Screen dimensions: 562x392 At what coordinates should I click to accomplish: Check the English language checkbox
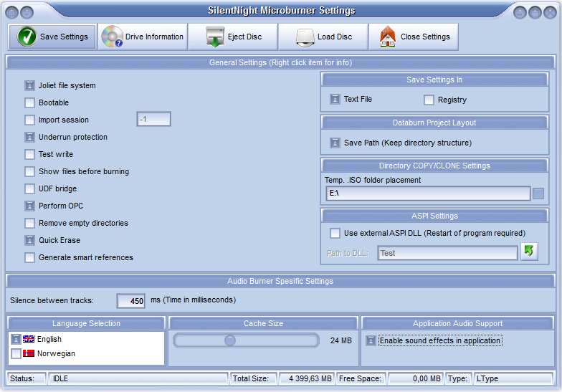16,339
